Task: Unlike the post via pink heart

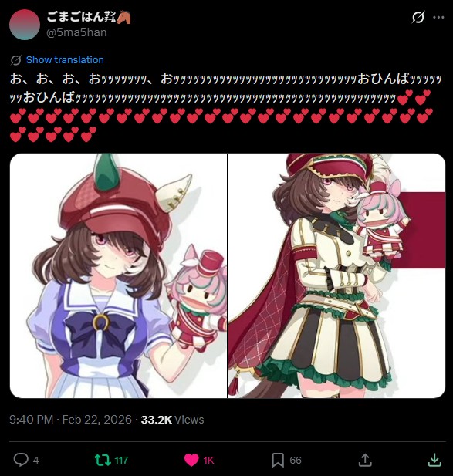Action: click(x=191, y=460)
